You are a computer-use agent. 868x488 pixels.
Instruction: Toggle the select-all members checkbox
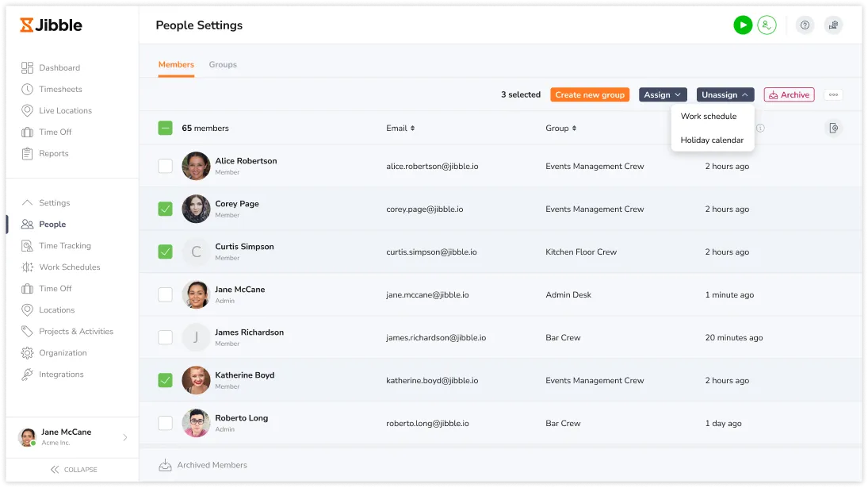[x=165, y=129]
